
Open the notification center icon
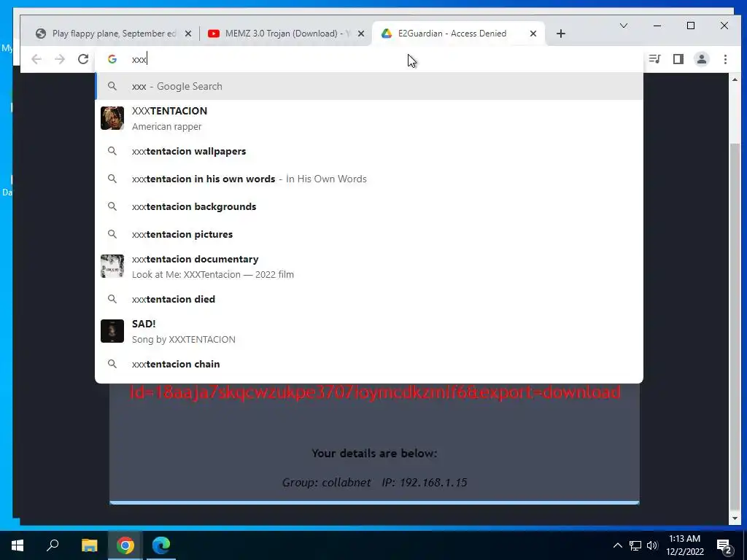coord(724,546)
